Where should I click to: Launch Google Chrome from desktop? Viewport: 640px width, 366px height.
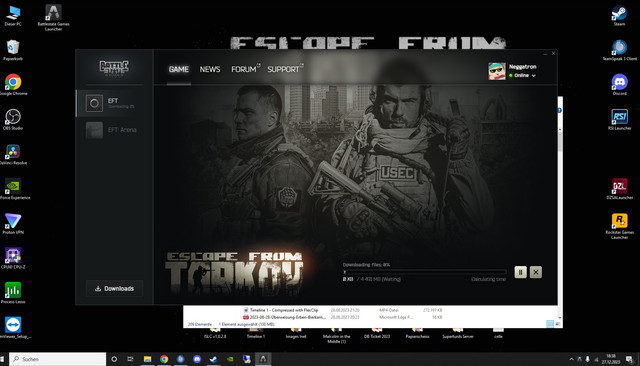(13, 85)
